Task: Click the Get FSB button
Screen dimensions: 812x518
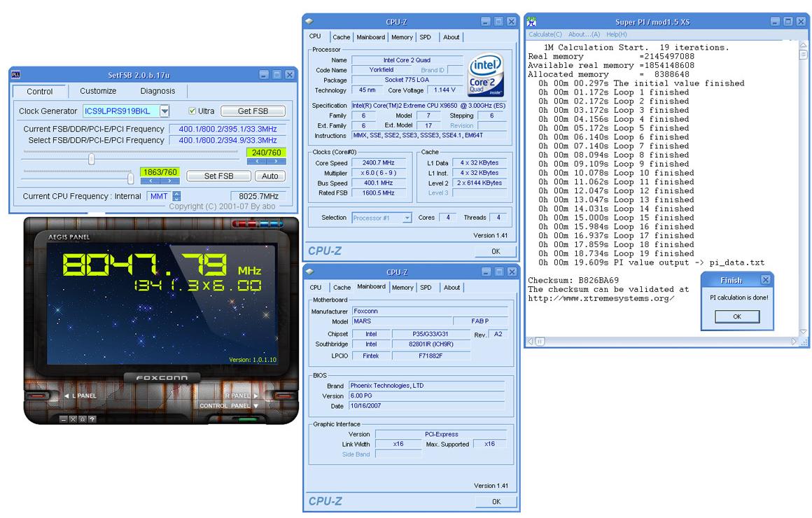Action: pyautogui.click(x=253, y=111)
